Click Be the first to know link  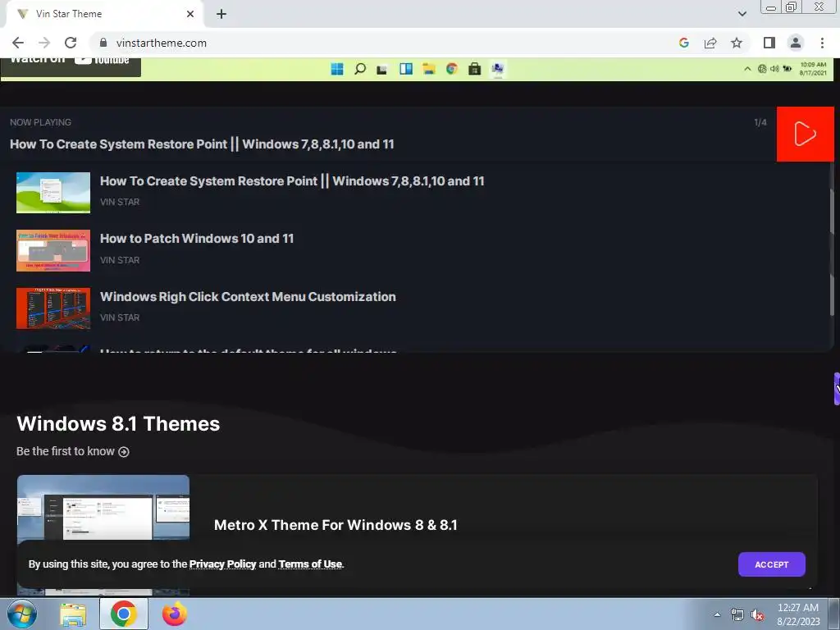click(x=72, y=451)
